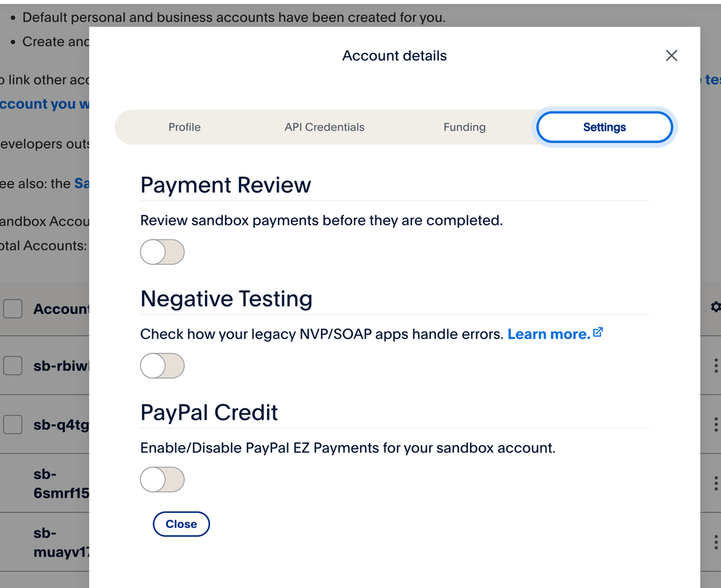The image size is (721, 588).
Task: Click the PayPal Credit heading
Action: pos(209,413)
